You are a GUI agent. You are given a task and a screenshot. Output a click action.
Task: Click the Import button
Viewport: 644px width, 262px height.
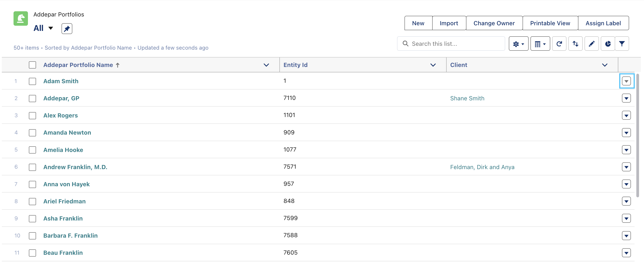coord(449,23)
